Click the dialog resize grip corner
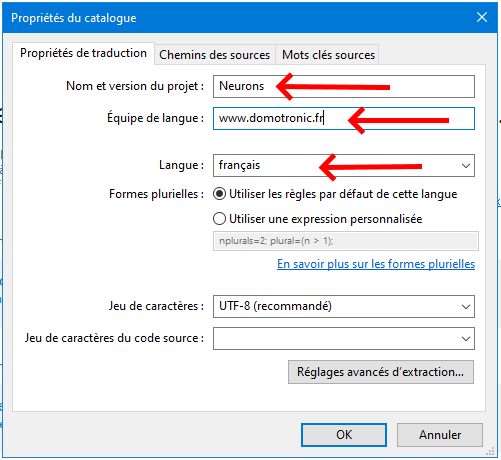This screenshot has height=460, width=501. pyautogui.click(x=490, y=451)
